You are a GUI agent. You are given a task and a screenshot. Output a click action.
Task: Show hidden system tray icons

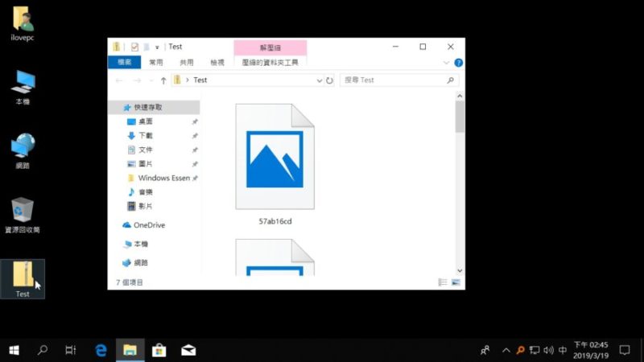506,350
